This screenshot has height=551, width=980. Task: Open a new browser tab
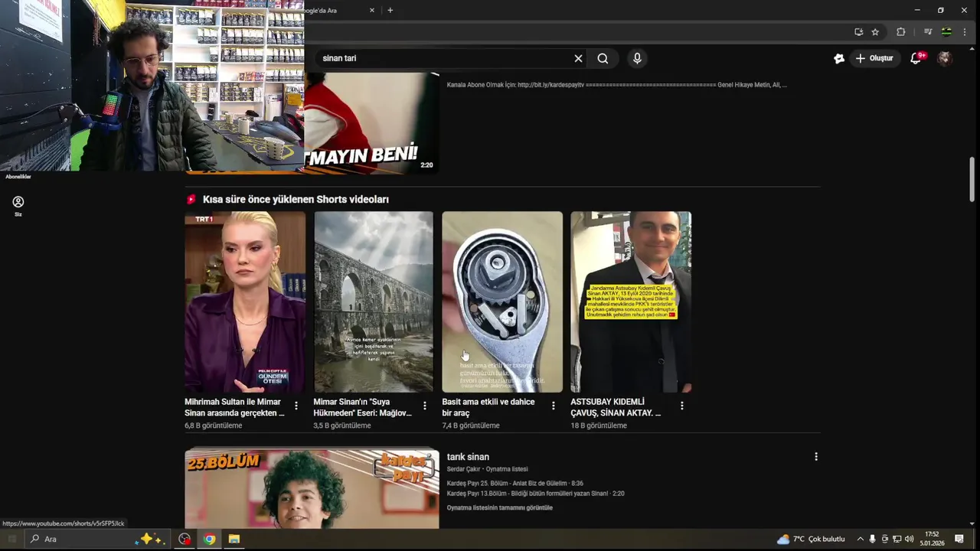pyautogui.click(x=390, y=11)
